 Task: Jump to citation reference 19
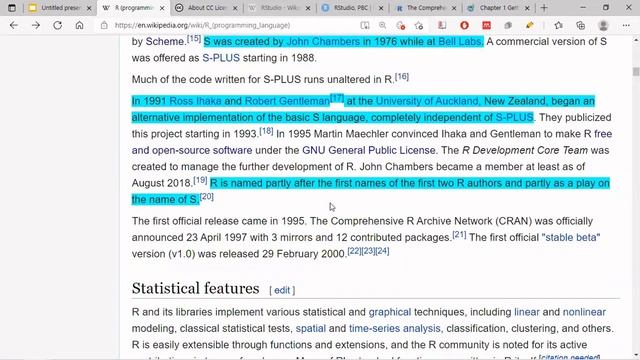[x=200, y=180]
